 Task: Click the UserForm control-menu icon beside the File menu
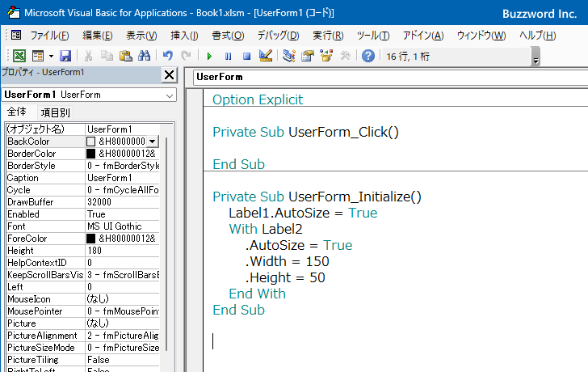click(x=16, y=36)
